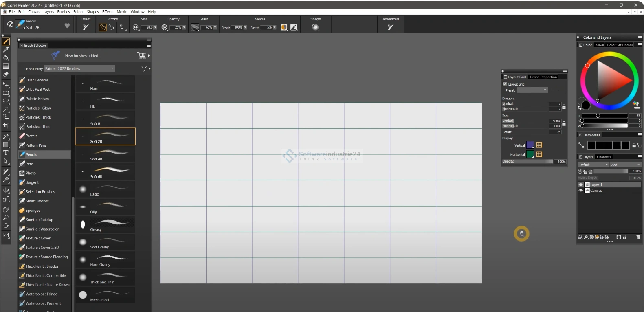The height and width of the screenshot is (312, 644).
Task: Click the Reset brush tool icon
Action: pyautogui.click(x=86, y=27)
